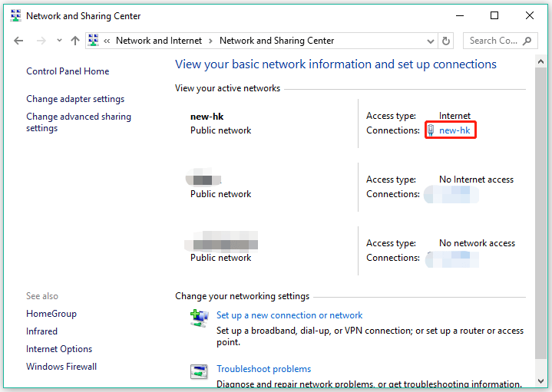The image size is (552, 392).
Task: Go to Network and Internet breadcrumb
Action: (159, 41)
